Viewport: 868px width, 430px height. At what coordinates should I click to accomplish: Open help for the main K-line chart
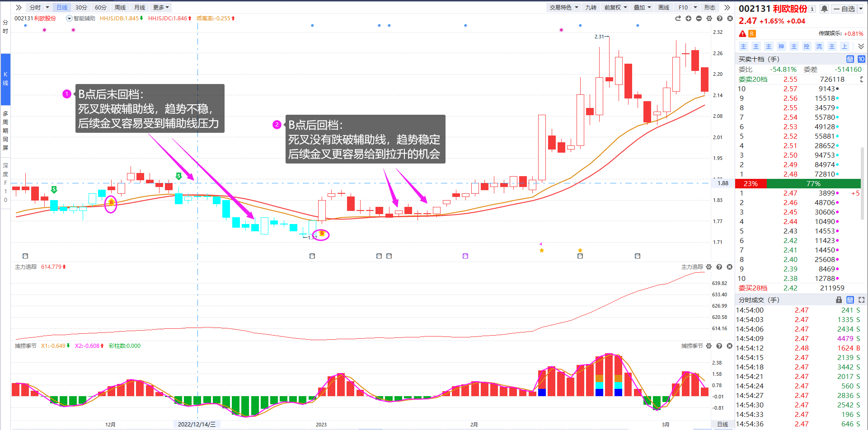[x=719, y=19]
